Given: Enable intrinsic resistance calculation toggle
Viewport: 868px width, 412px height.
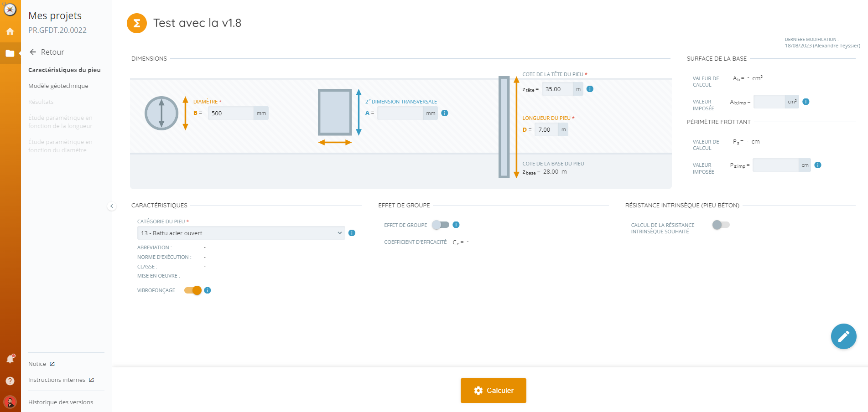Looking at the screenshot, I should coord(721,225).
